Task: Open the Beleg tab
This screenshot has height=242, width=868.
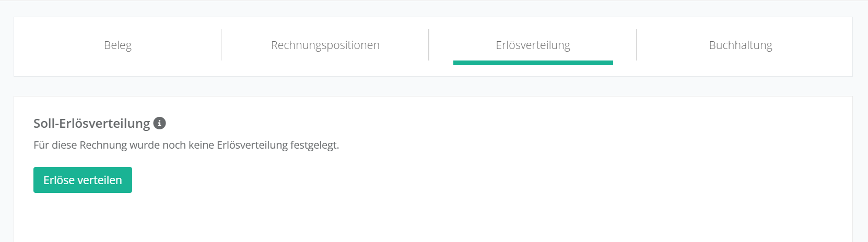Action: (x=118, y=45)
